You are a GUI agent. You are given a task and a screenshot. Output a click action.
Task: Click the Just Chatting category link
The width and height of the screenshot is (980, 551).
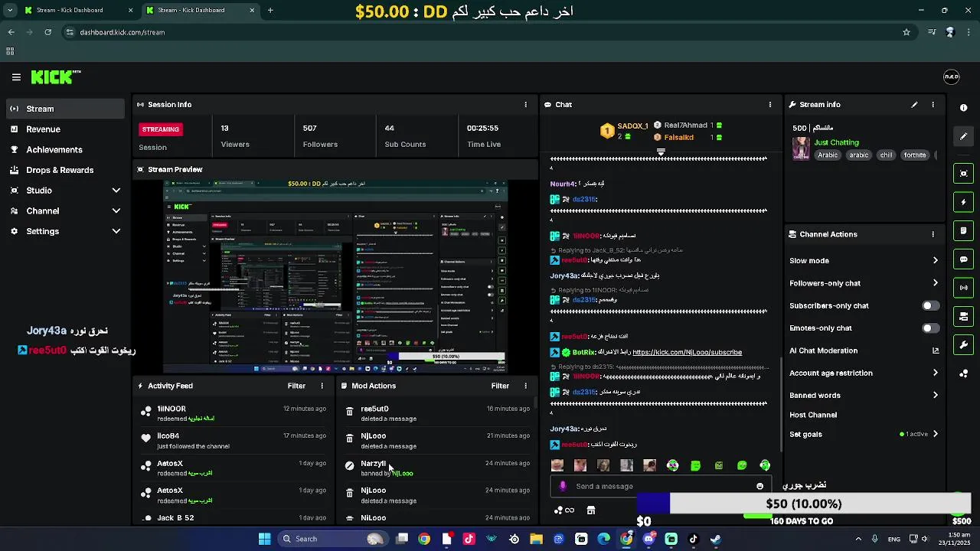[x=836, y=142]
